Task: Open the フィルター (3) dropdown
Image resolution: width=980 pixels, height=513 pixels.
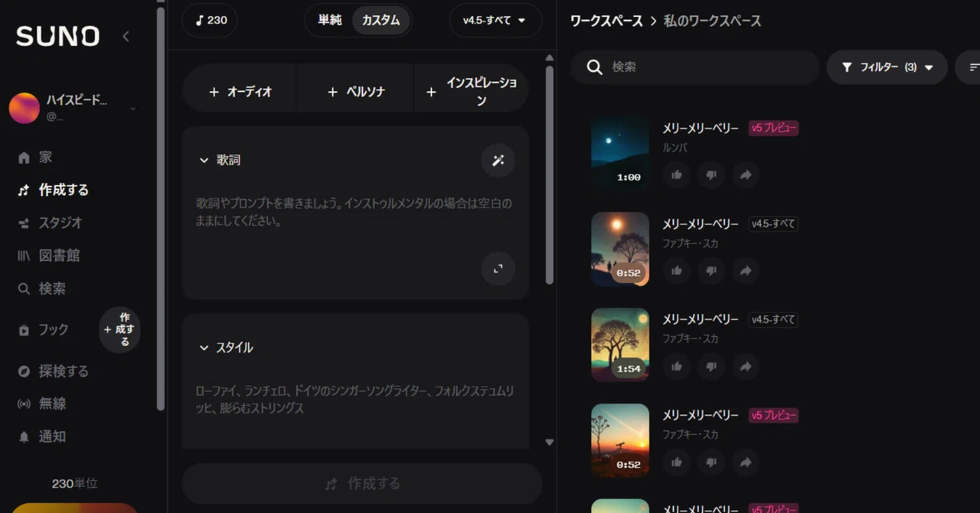Action: click(887, 67)
